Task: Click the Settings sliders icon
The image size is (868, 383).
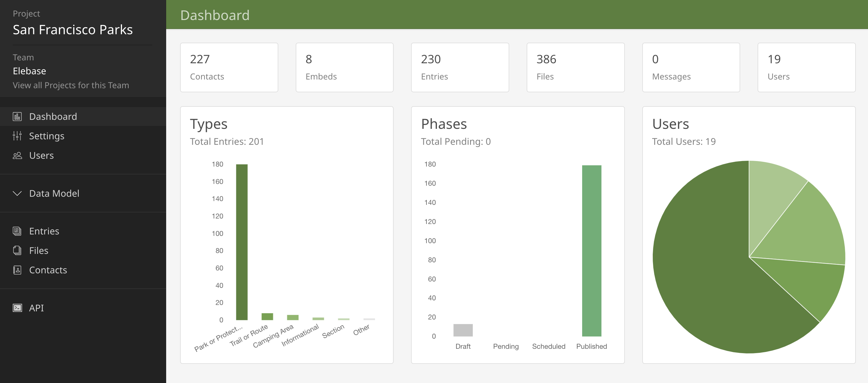Action: (x=17, y=136)
